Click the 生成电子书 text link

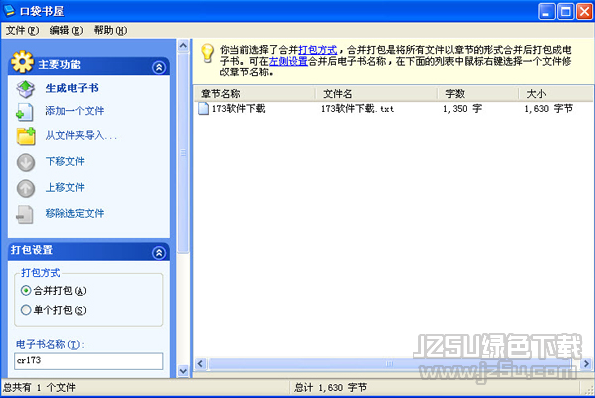72,88
